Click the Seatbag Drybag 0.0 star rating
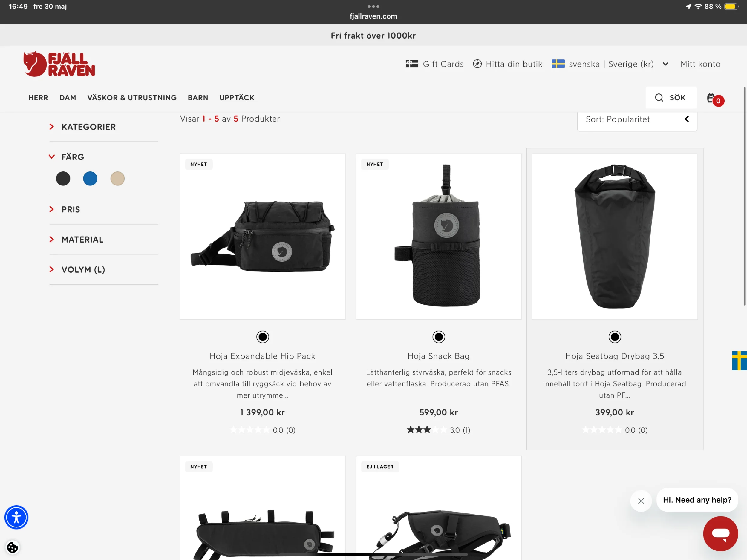747x560 pixels. [615, 430]
